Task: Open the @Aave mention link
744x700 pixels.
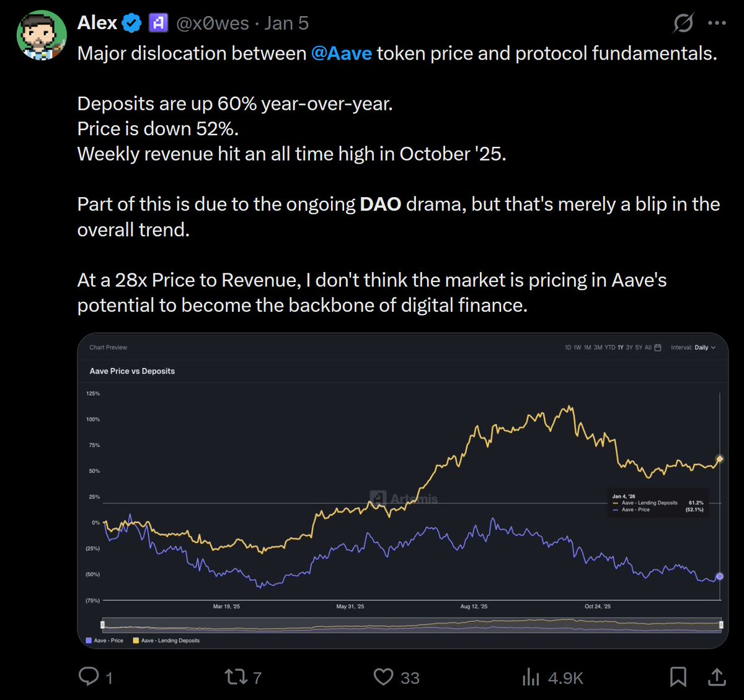Action: 342,53
